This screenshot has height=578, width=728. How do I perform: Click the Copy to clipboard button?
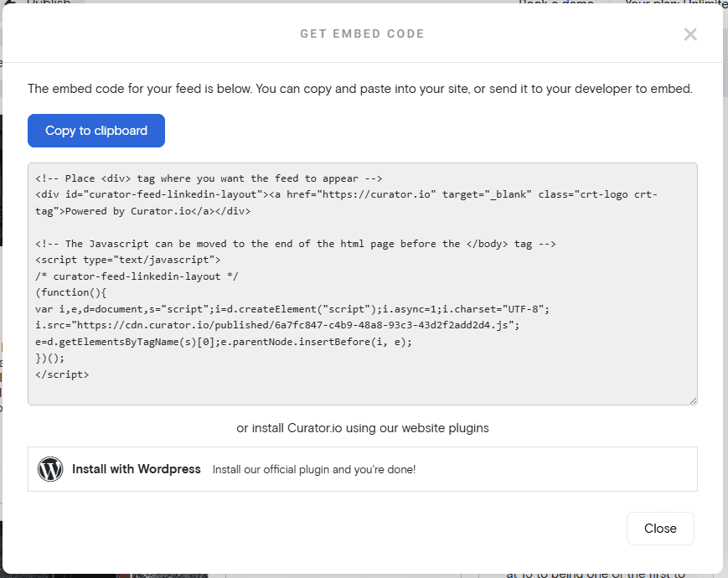pyautogui.click(x=96, y=131)
